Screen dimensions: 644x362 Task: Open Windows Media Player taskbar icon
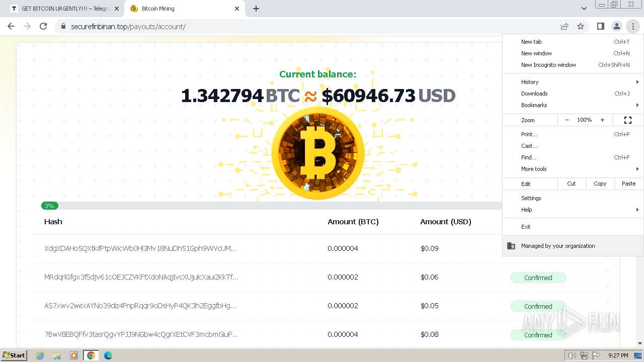point(74,355)
